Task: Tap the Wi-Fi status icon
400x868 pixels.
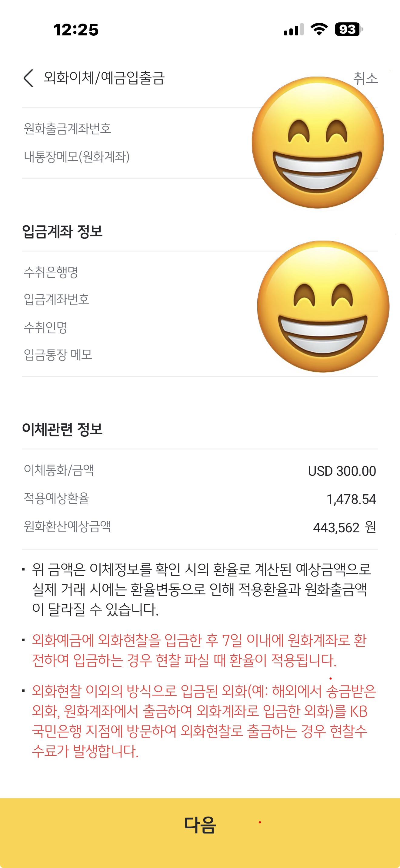Action: pyautogui.click(x=319, y=29)
